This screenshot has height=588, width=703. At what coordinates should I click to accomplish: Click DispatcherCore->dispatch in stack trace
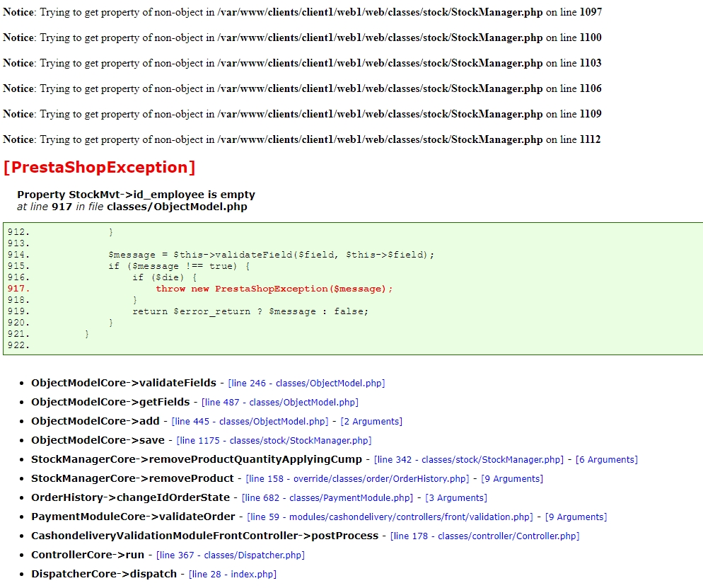click(104, 574)
